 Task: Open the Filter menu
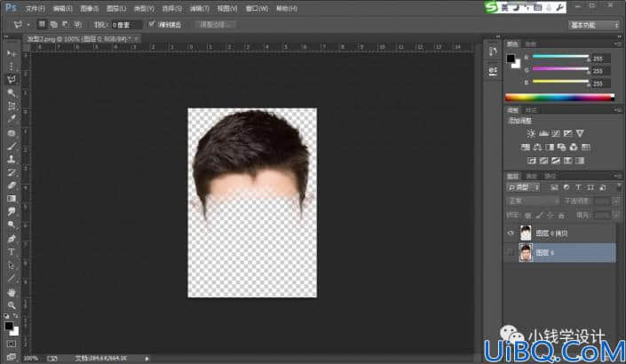(199, 8)
